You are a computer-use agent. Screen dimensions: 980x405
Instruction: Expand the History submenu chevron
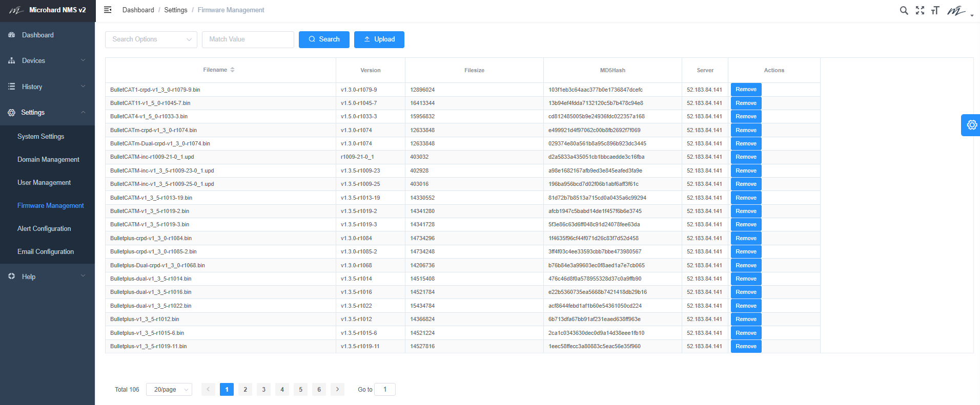(83, 87)
